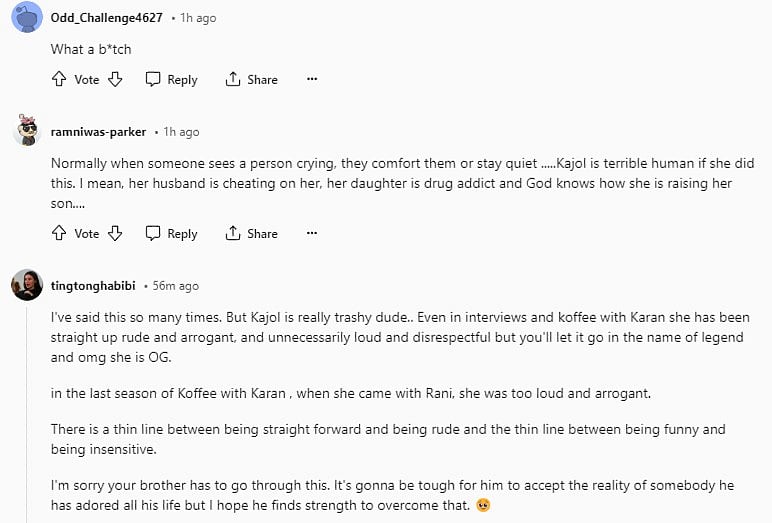
Task: Click the 56m ago timestamp
Action: point(176,286)
